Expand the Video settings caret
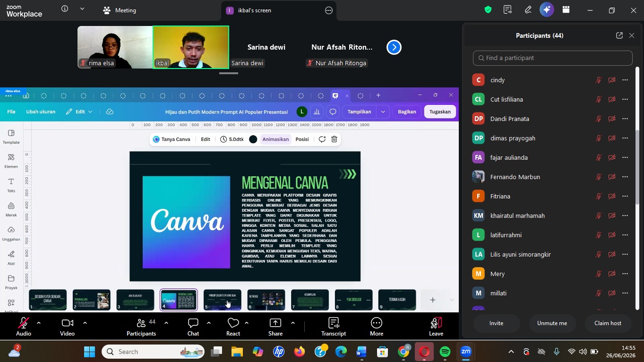 coord(85,323)
